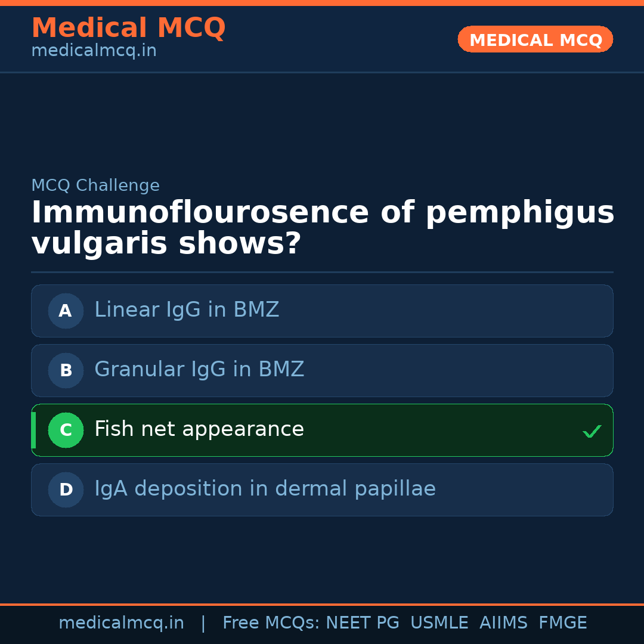Select "IgA deposition in dermal papillae" answer text
The image size is (644, 644).
click(x=265, y=489)
